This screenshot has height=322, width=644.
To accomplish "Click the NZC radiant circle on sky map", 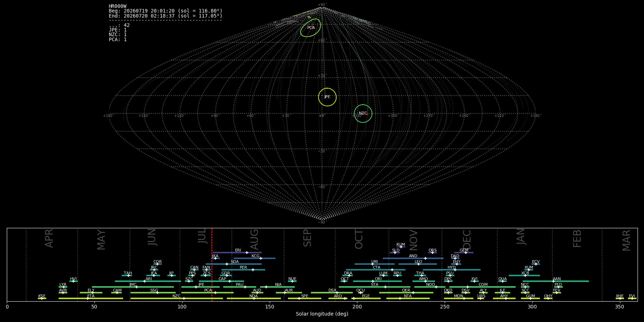I will pos(363,113).
